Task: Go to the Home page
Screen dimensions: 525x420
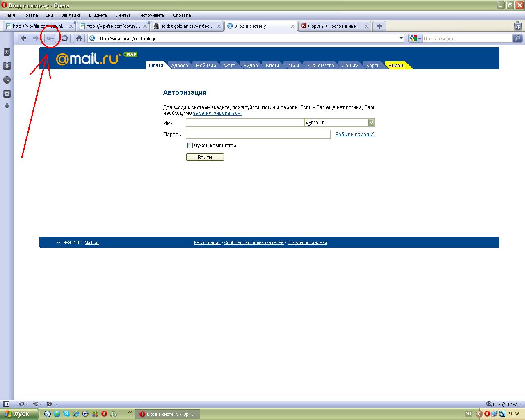Action: point(79,38)
